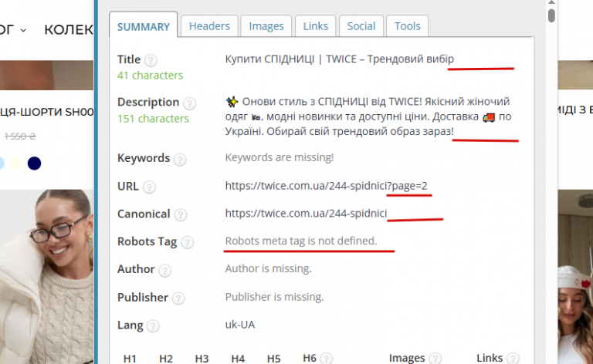The height and width of the screenshot is (364, 593).
Task: Select the navy blue color swatch
Action: [34, 163]
